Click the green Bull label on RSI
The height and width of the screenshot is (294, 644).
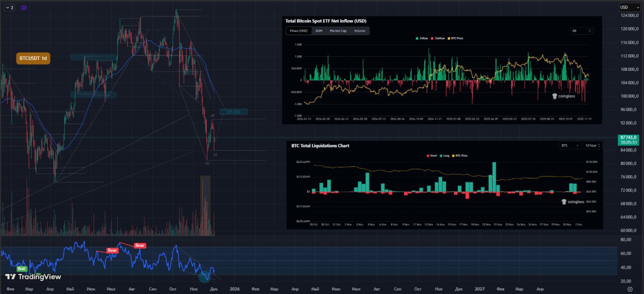tap(22, 268)
